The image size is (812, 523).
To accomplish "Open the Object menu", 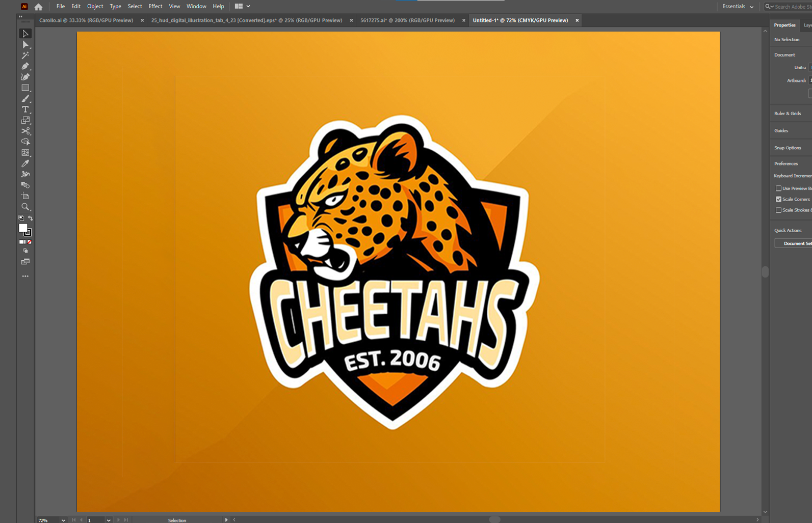I will (x=95, y=7).
